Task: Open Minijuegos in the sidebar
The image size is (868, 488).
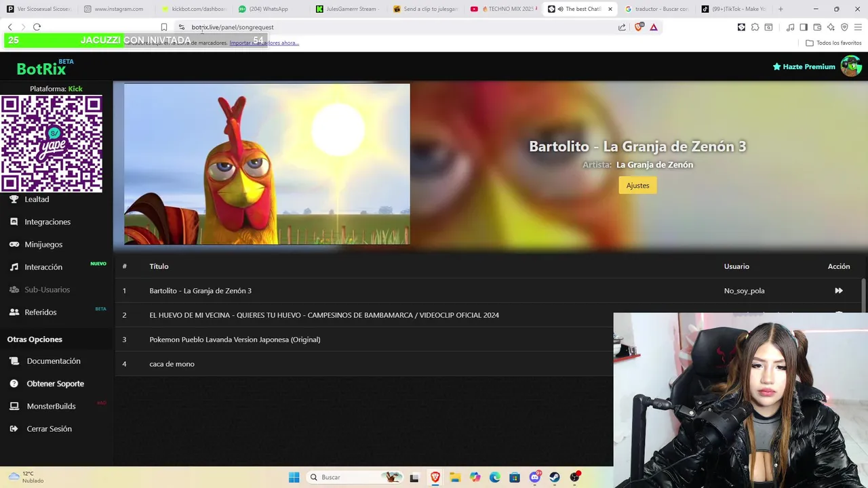Action: pyautogui.click(x=43, y=244)
